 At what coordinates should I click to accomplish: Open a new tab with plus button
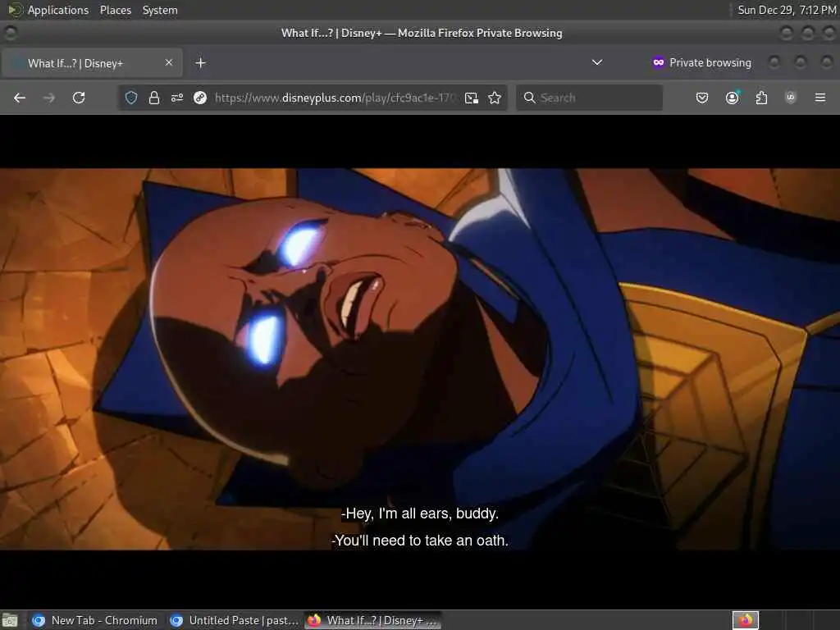(x=200, y=63)
